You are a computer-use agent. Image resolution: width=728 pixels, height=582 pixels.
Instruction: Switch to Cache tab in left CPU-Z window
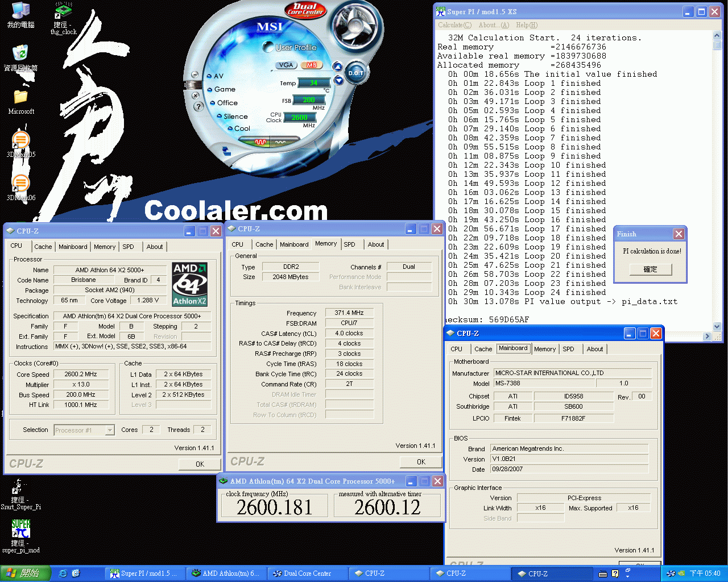[43, 247]
